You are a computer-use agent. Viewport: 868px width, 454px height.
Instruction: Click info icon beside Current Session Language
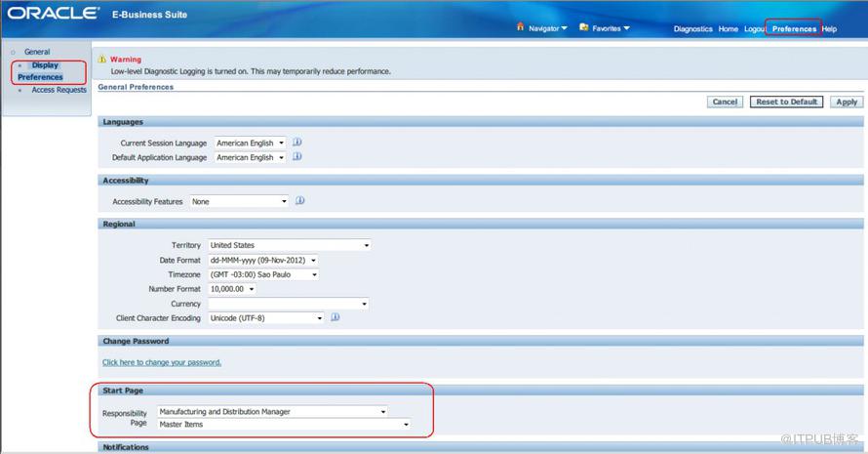click(x=297, y=142)
